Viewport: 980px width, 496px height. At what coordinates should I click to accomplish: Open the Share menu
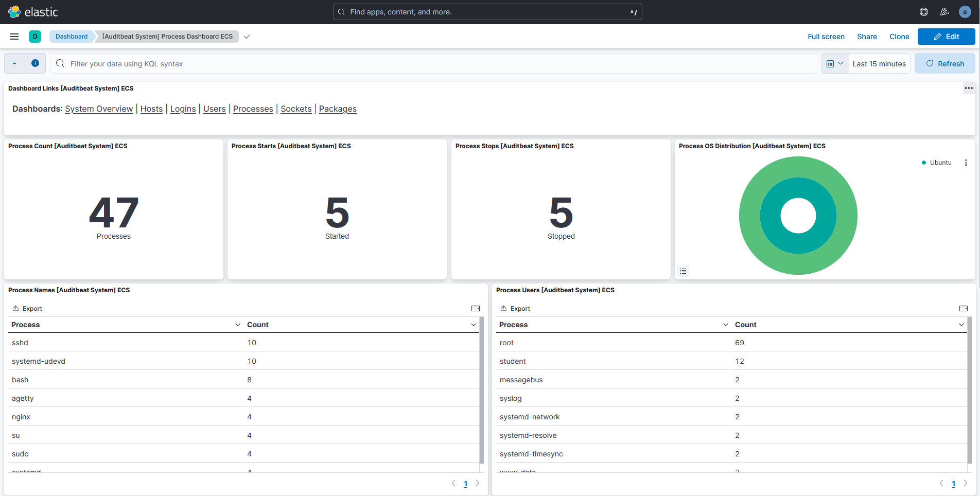867,37
